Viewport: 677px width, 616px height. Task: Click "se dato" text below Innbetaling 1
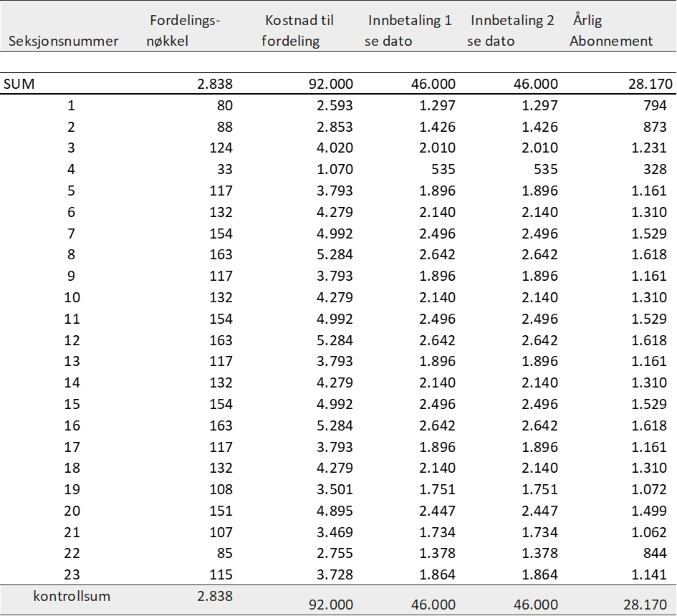tap(388, 41)
